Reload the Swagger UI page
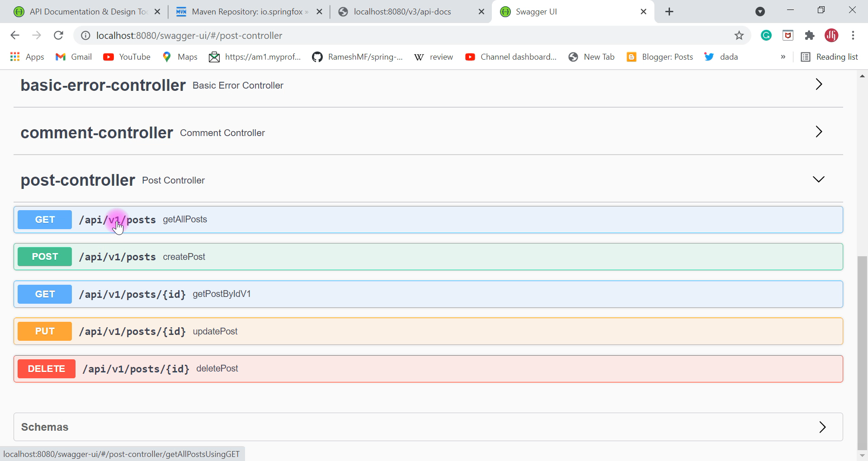This screenshot has height=461, width=868. pos(58,35)
